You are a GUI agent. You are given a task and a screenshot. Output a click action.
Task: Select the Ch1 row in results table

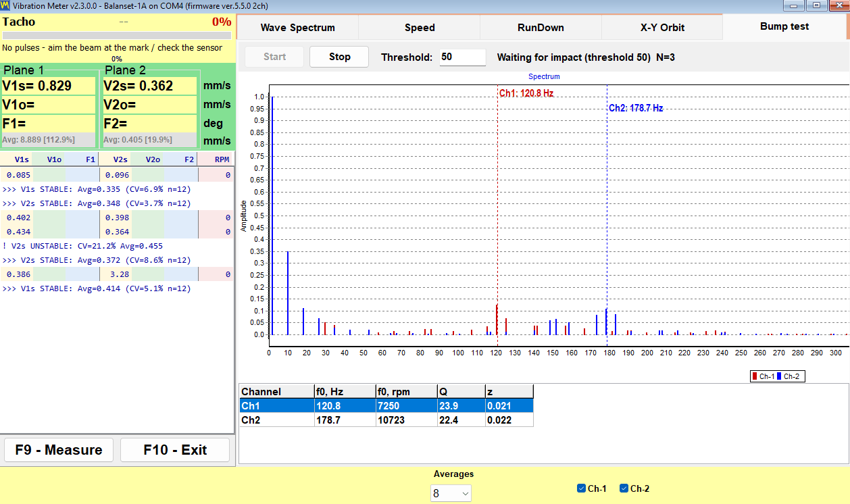386,406
